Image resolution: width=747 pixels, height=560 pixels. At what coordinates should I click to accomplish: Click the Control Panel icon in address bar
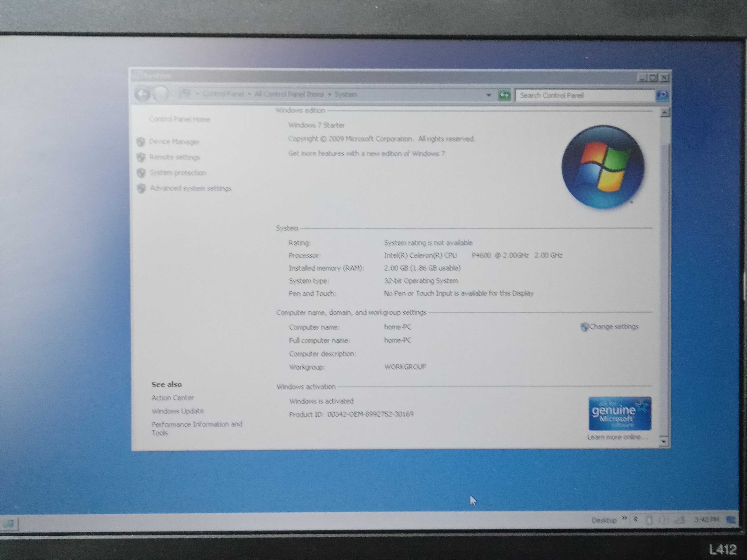coord(186,93)
